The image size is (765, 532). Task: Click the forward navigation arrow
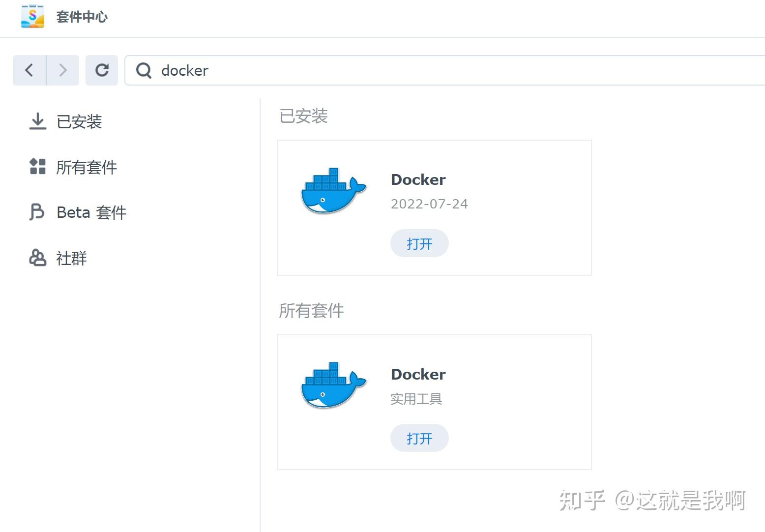click(63, 70)
